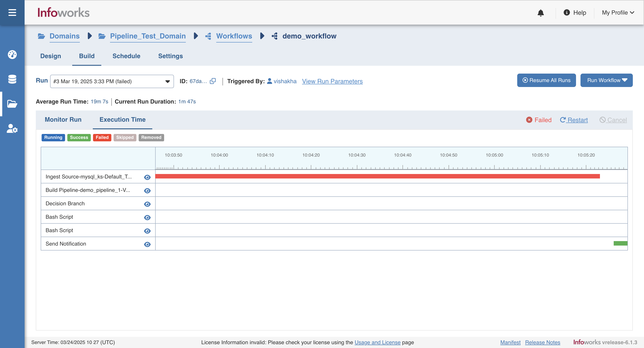Toggle the red Failed status filter badge

tap(102, 138)
